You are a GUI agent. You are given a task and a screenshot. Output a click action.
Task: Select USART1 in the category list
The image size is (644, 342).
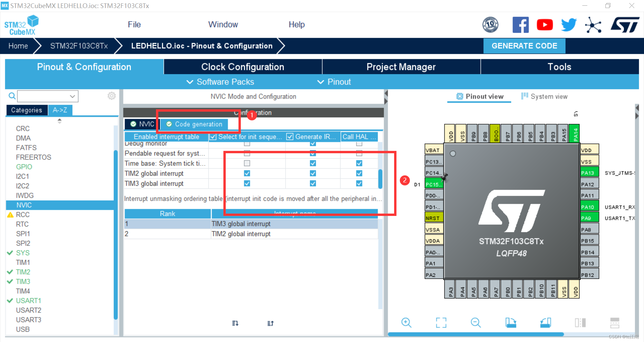pos(29,301)
